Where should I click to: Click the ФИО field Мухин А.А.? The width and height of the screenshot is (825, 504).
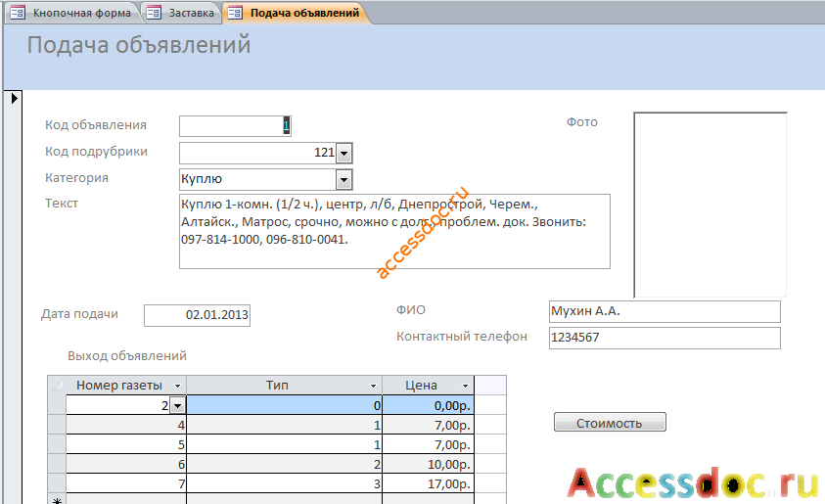[665, 311]
